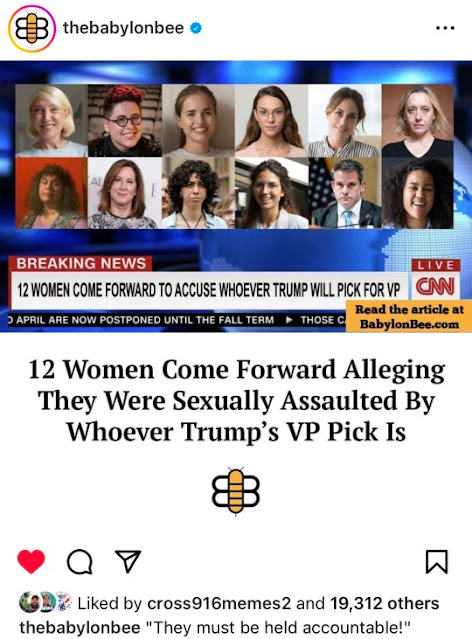This screenshot has height=639, width=472.
Task: Tap the Babylon Bee logo below headline
Action: [236, 491]
